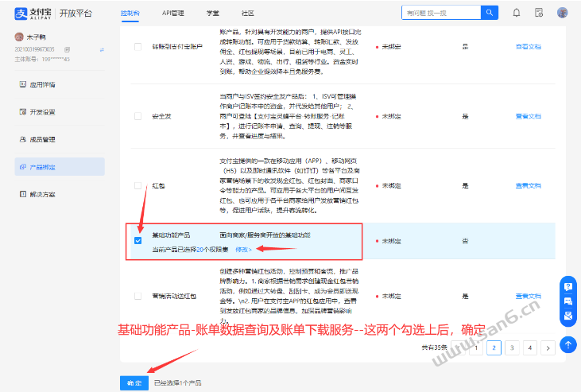Click the next page chevron
581x392 pixels.
pyautogui.click(x=548, y=347)
